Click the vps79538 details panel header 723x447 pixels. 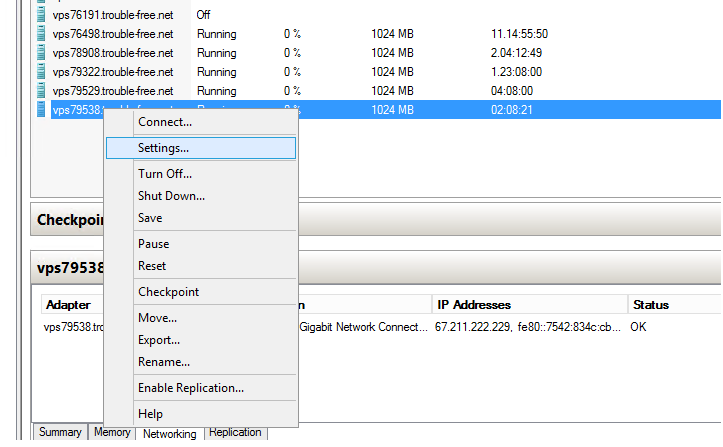(375, 268)
